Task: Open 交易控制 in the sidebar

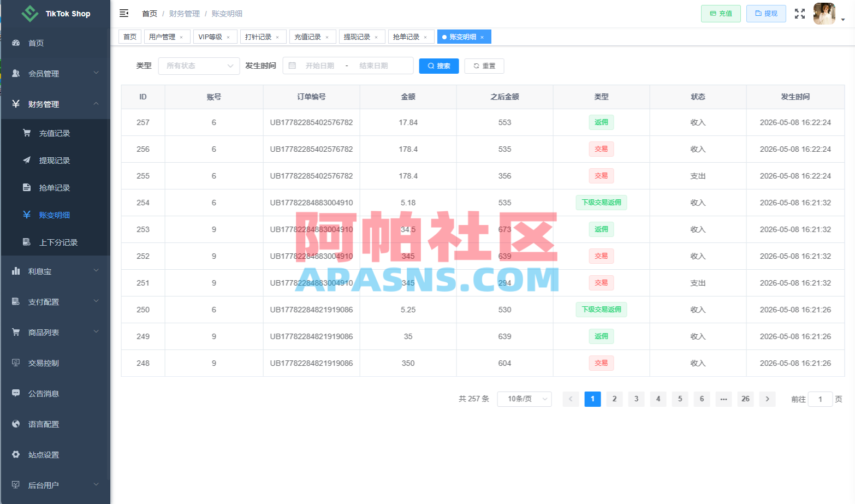Action: tap(56, 363)
